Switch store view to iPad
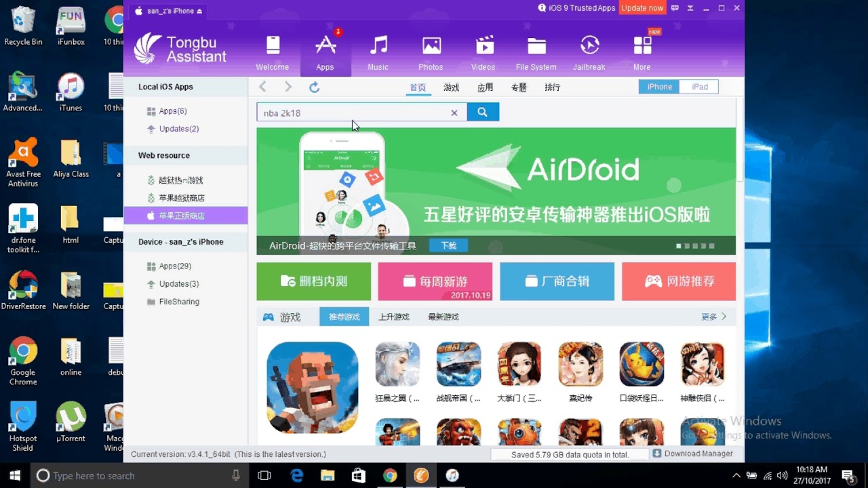Screen dimensions: 868x488 (x=699, y=87)
